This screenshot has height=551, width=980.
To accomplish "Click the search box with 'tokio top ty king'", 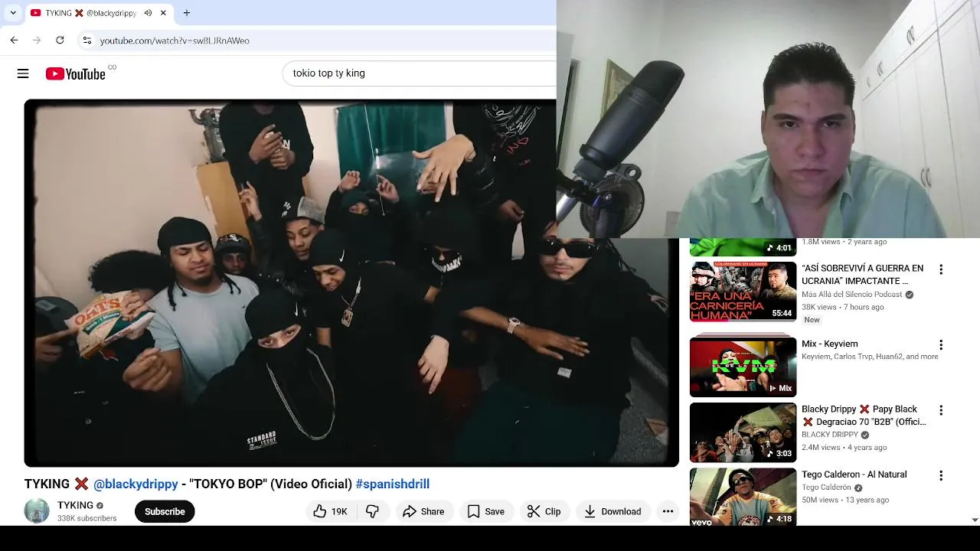I will coord(420,73).
